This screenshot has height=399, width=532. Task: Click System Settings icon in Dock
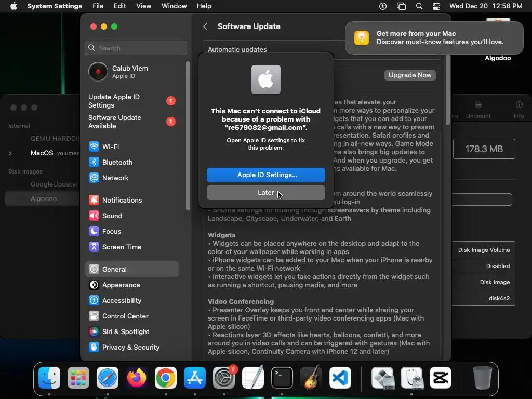224,378
